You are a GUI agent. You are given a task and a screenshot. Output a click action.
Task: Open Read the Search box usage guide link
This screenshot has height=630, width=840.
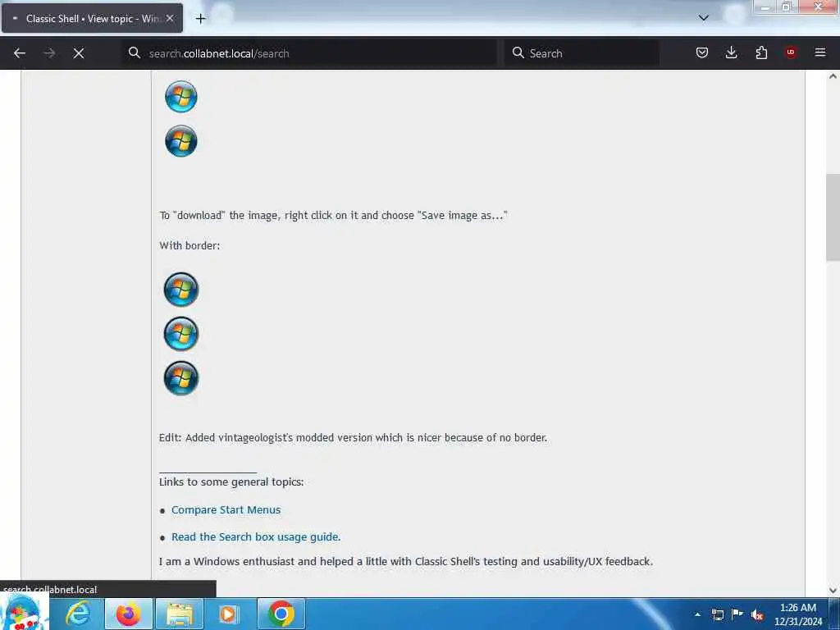[256, 536]
